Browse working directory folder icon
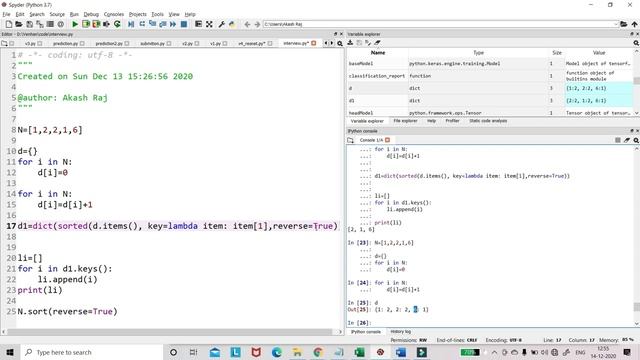 623,24
